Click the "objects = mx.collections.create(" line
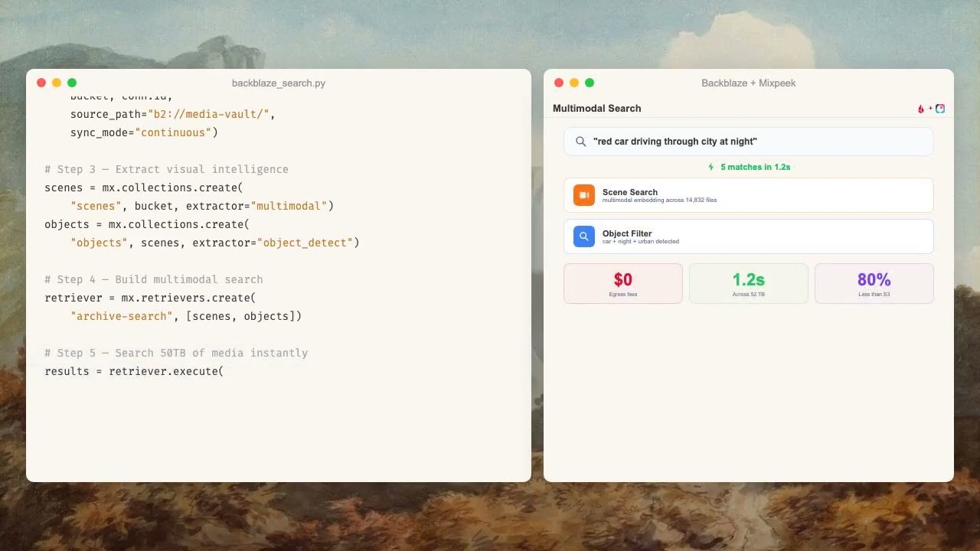The image size is (980, 551). pos(147,224)
